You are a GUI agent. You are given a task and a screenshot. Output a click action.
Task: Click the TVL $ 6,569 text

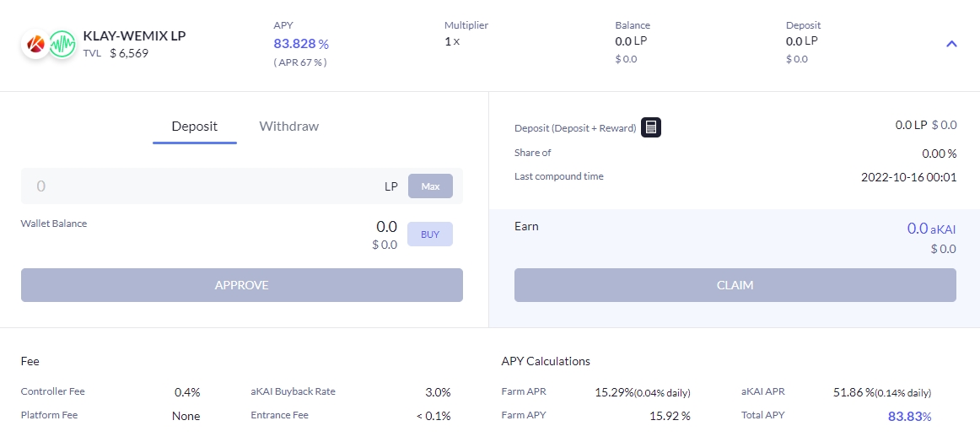116,53
